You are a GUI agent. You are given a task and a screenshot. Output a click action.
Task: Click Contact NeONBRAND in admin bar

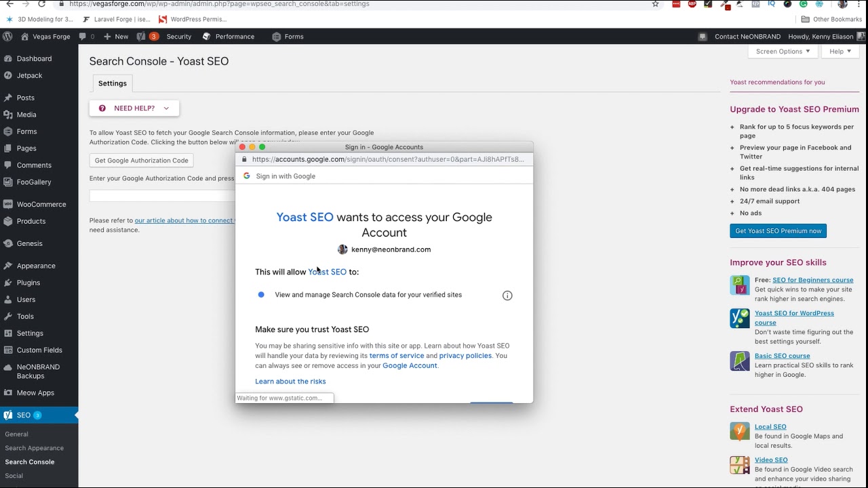[747, 37]
